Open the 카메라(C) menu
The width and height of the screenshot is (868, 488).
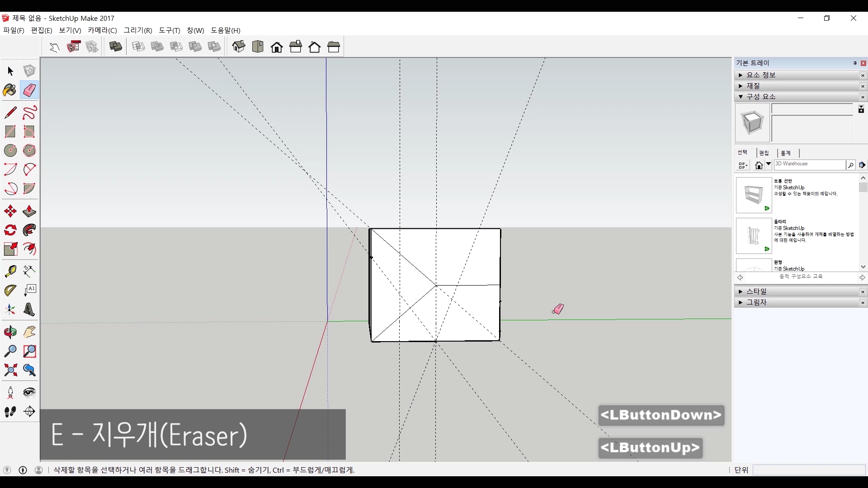point(102,30)
